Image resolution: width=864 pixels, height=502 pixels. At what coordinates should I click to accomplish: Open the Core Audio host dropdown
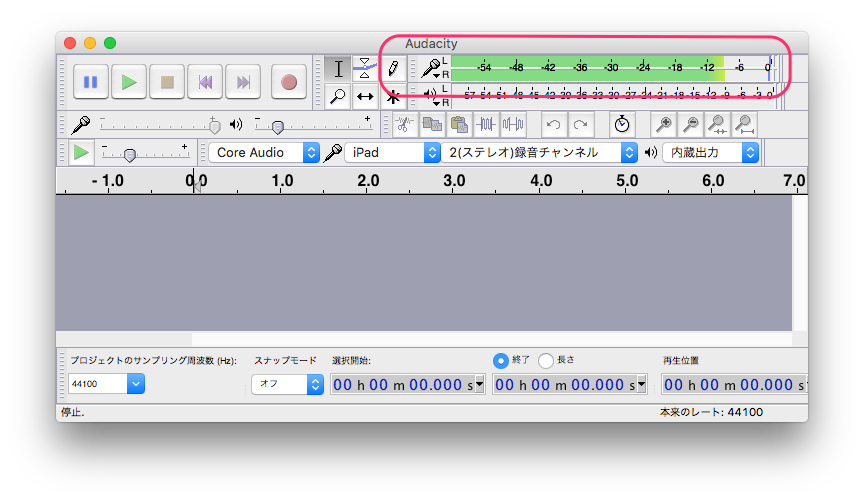point(264,153)
